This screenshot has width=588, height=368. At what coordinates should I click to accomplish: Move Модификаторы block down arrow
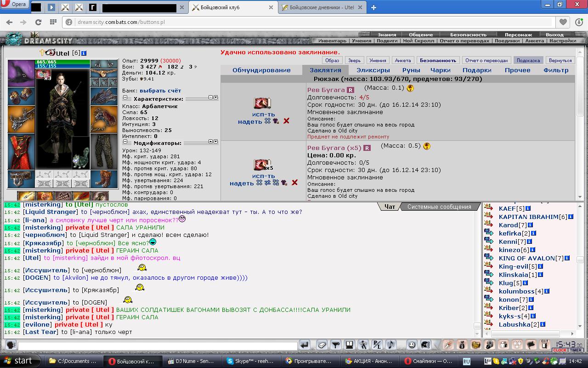pyautogui.click(x=216, y=142)
